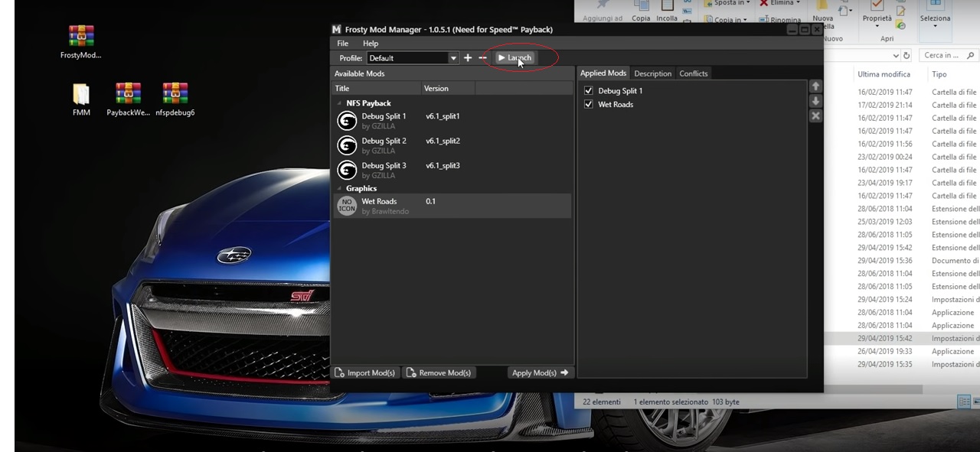Click the Import Mod(s) button
The image size is (980, 452).
[x=365, y=372]
